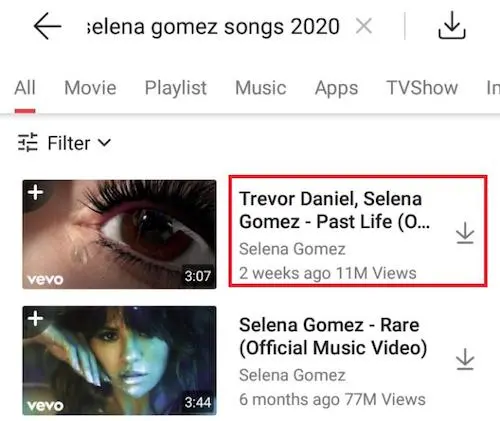Screen dimensions: 500x421
Task: Select the Apps tab
Action: [x=336, y=89]
